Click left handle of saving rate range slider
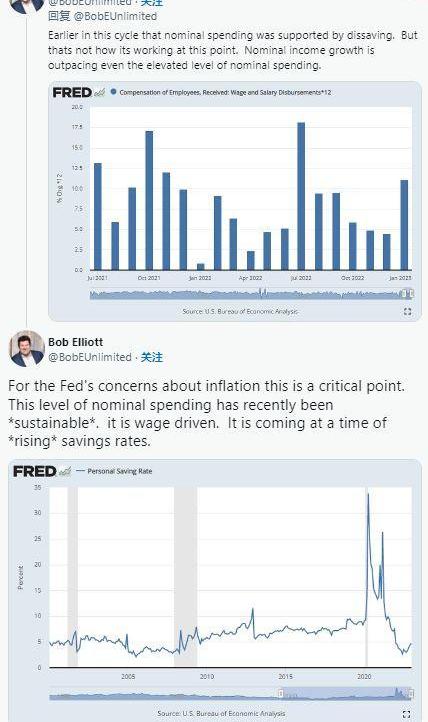This screenshot has width=428, height=722. pos(280,693)
